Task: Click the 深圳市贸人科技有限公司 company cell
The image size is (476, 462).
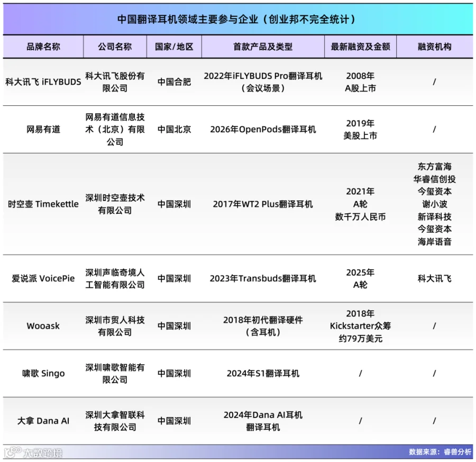Action: click(115, 326)
